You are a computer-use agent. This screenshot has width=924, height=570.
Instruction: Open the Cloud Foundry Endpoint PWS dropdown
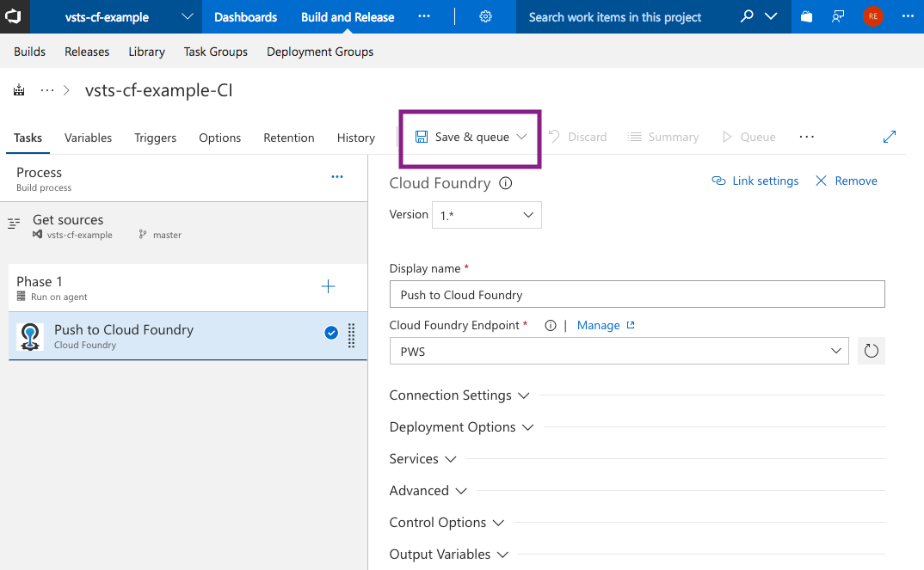619,351
